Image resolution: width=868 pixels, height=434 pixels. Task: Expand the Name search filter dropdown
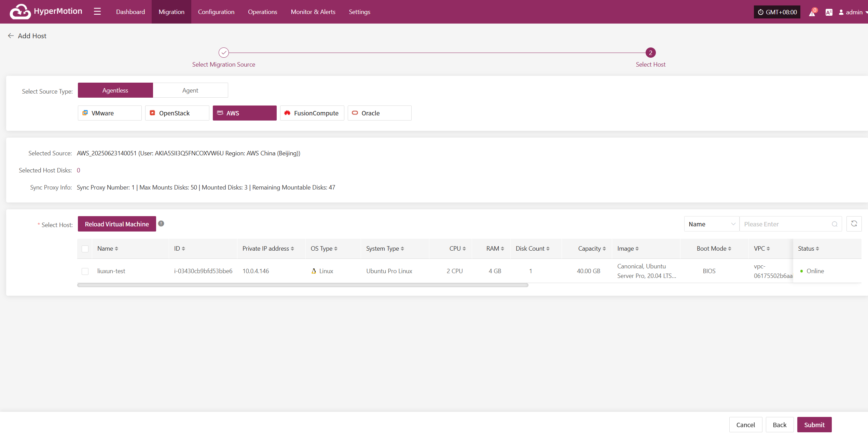pyautogui.click(x=712, y=224)
